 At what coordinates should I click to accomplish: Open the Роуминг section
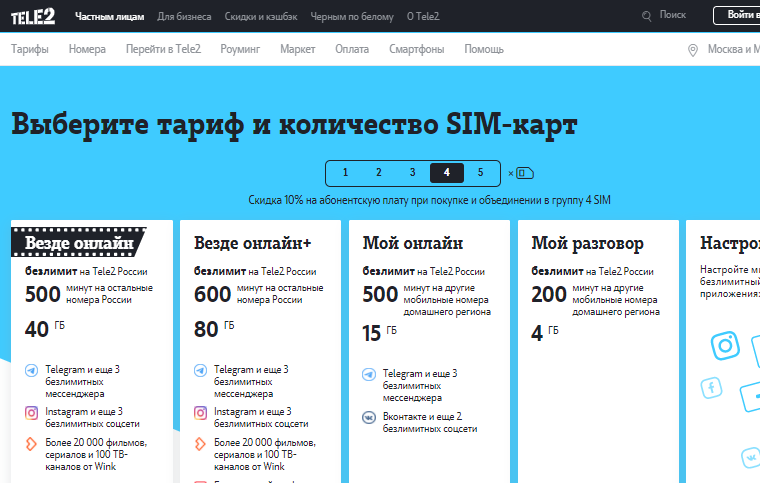point(240,49)
